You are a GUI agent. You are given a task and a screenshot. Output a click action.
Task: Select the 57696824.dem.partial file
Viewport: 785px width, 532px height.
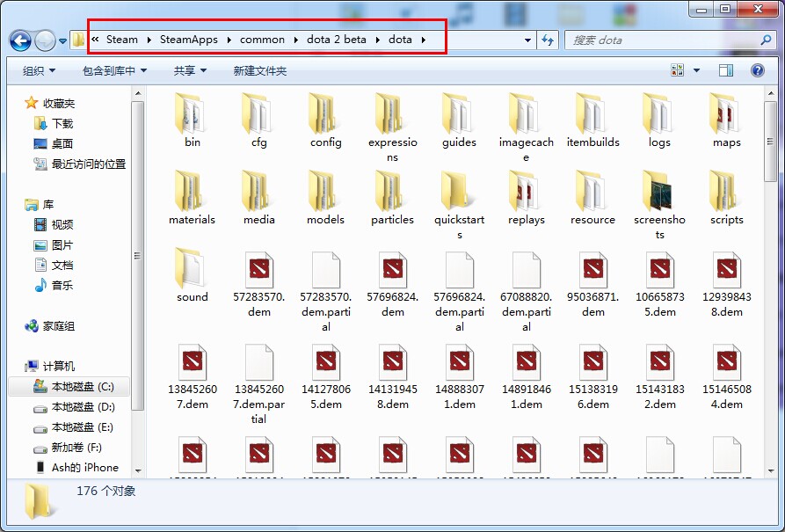(459, 292)
